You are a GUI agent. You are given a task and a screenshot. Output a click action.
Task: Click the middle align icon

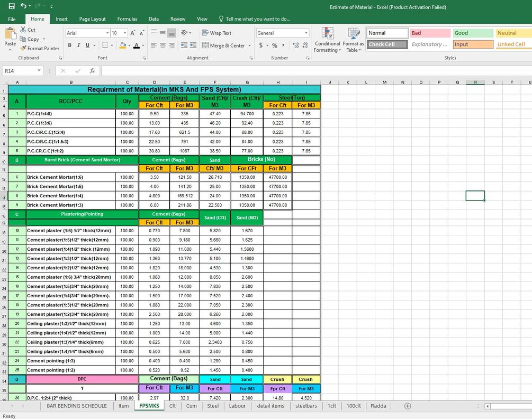coord(163,33)
